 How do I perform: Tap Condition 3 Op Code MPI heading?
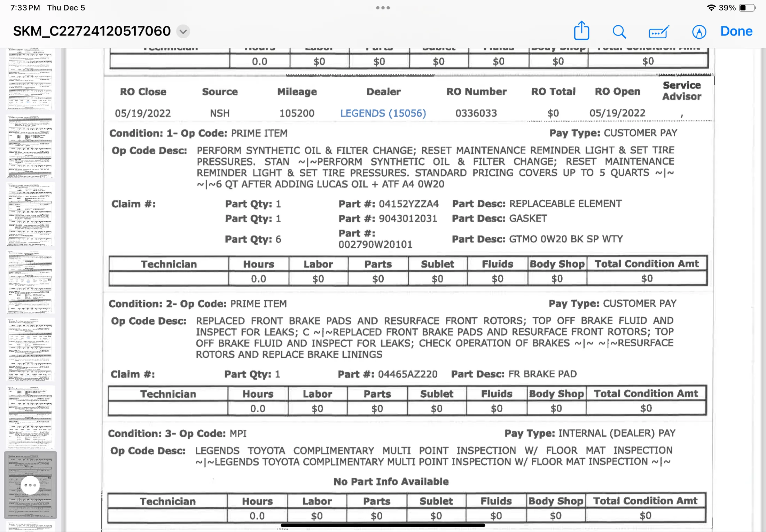pos(177,434)
